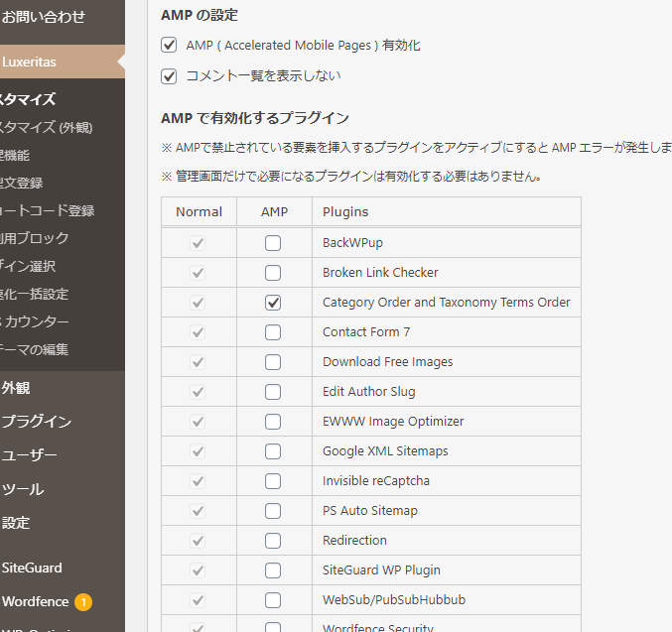The image size is (672, 632).
Task: Open the 再利用ブロック submenu link
Action: pyautogui.click(x=35, y=238)
